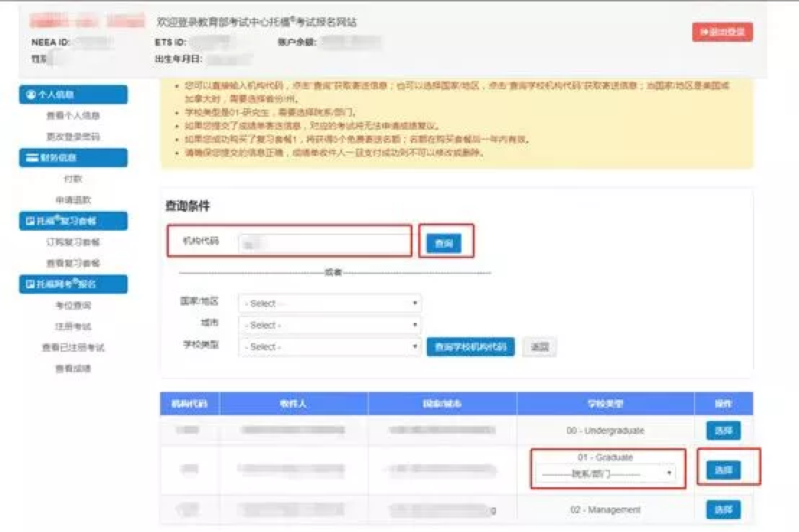
Task: Click the icon beside 托福复习套餐 header
Action: [x=30, y=221]
